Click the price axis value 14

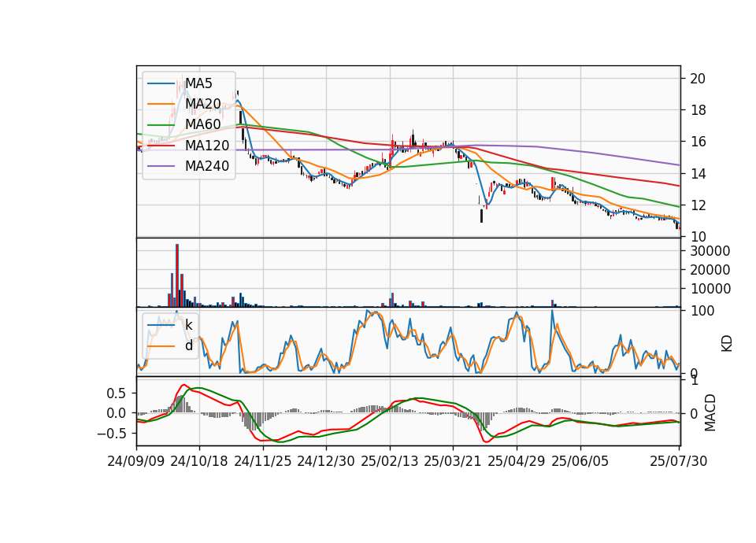pyautogui.click(x=698, y=173)
